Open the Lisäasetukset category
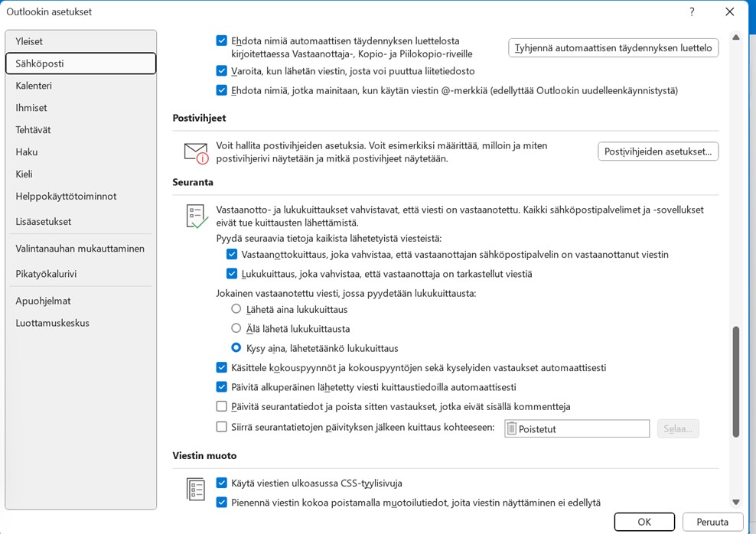This screenshot has height=534, width=756. (x=81, y=222)
